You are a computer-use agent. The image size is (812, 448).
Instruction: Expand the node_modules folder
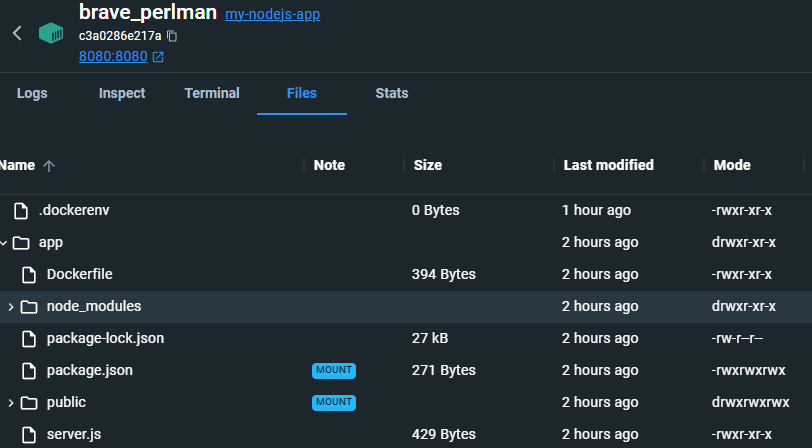coord(10,307)
